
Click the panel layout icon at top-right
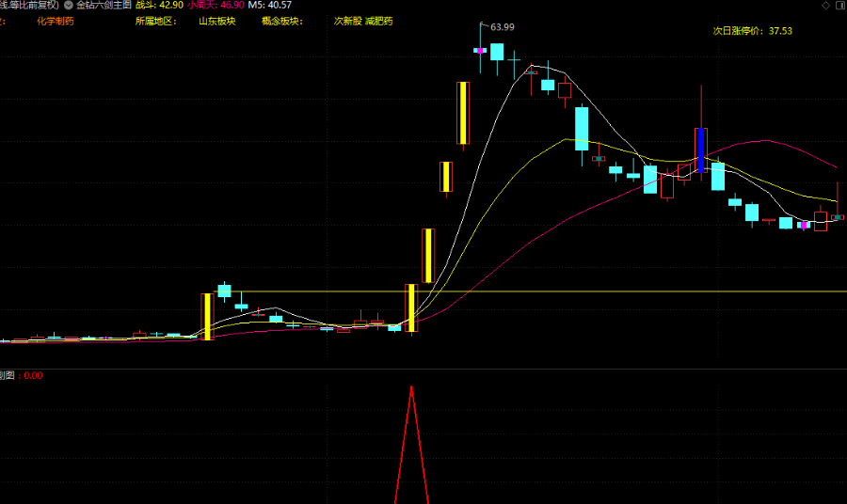[839, 6]
